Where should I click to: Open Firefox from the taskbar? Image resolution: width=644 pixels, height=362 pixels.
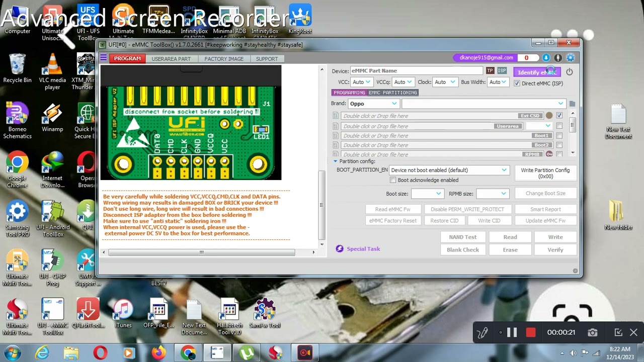click(x=158, y=353)
